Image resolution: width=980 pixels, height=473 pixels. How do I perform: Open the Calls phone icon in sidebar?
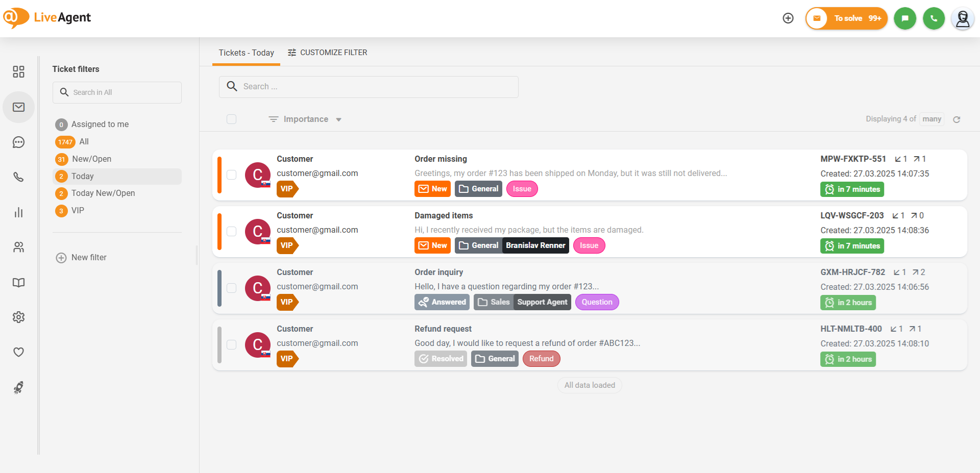(19, 177)
